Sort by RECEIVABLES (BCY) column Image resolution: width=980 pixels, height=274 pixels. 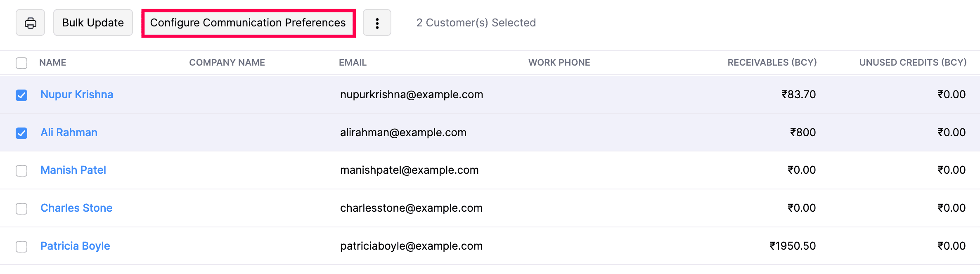tap(772, 62)
